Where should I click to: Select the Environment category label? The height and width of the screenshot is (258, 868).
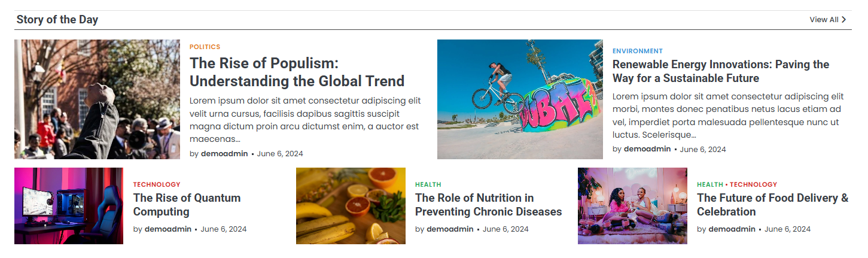pos(638,51)
